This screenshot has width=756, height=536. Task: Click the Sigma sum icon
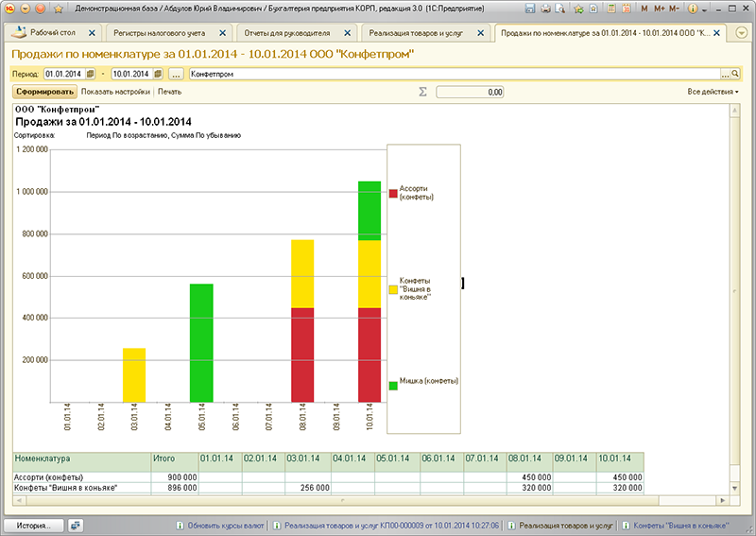click(x=422, y=92)
